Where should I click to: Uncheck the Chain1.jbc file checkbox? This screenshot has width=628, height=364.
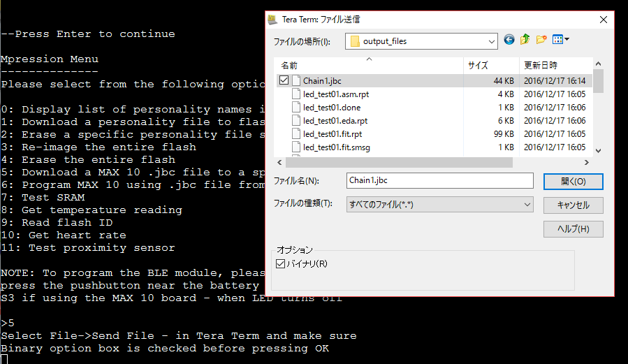click(283, 81)
